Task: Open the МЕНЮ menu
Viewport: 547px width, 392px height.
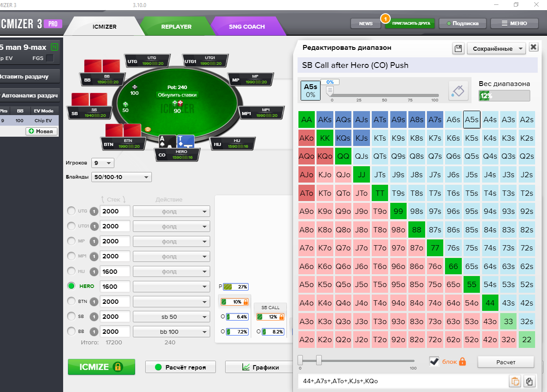Action: [515, 23]
